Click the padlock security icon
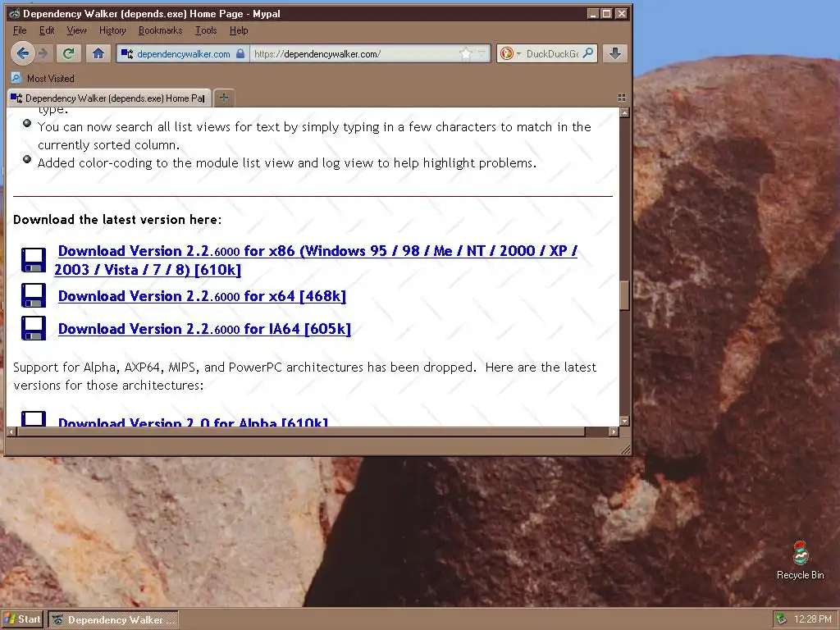Image resolution: width=840 pixels, height=630 pixels. click(240, 53)
